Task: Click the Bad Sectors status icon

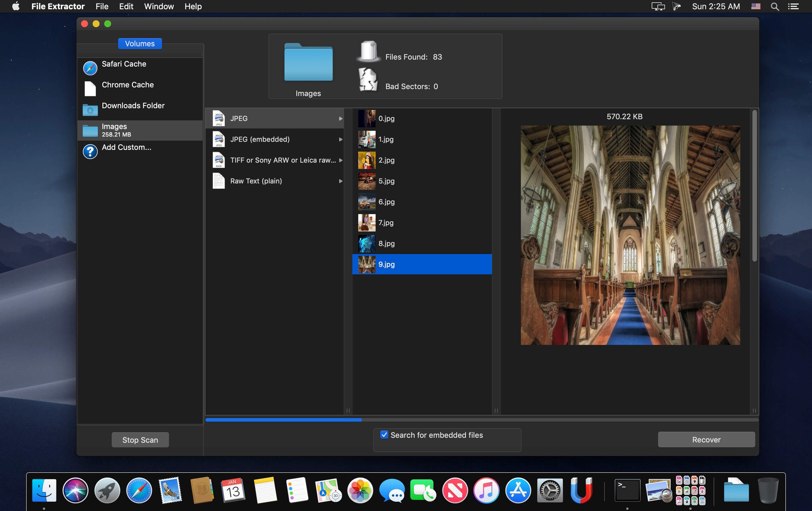Action: click(x=367, y=81)
